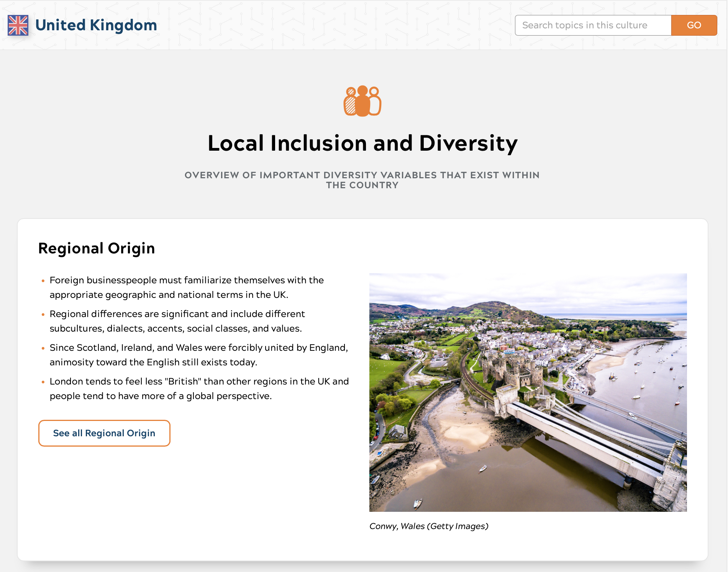
Task: Focus the Search topics in this culture field
Action: tap(593, 25)
